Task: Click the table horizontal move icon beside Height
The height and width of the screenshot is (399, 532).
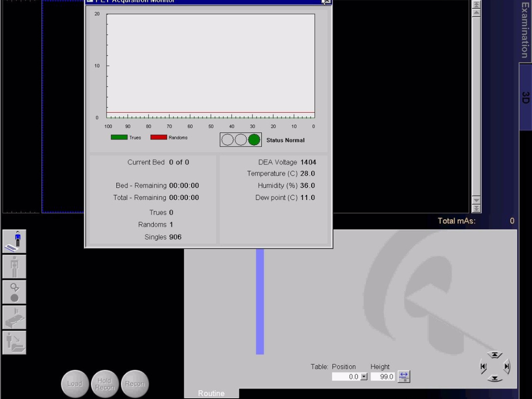Action: click(404, 377)
